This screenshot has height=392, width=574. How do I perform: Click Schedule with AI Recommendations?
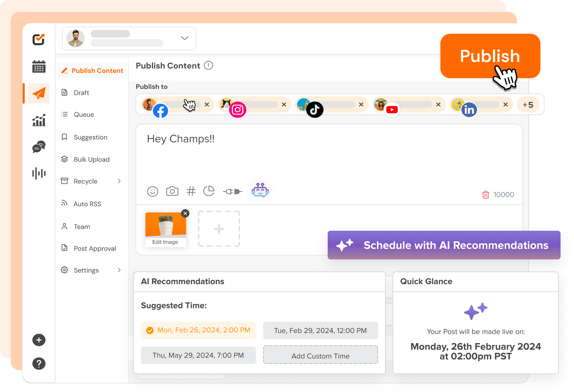[444, 245]
